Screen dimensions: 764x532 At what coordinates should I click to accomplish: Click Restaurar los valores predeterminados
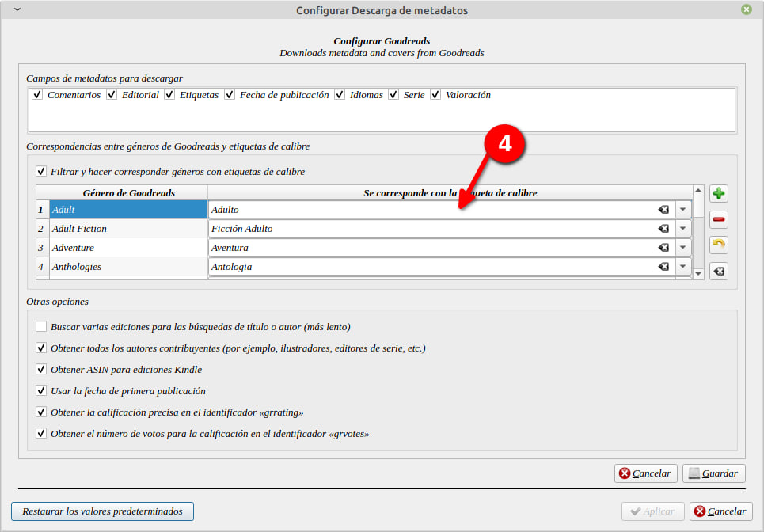102,511
